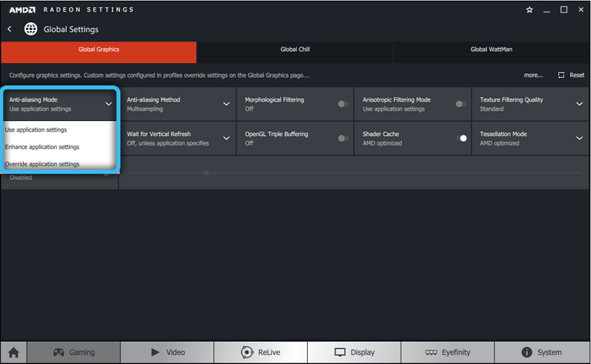Open the ReLive section
The width and height of the screenshot is (591, 364).
click(260, 352)
